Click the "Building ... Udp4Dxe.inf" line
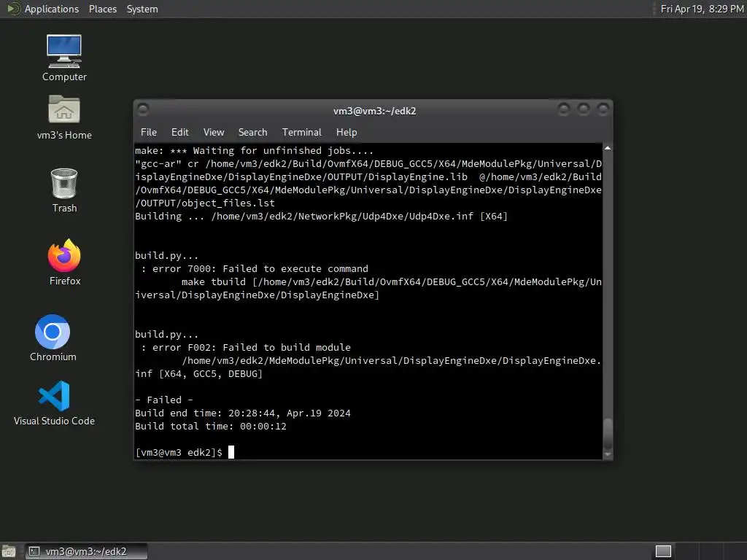Image resolution: width=747 pixels, height=560 pixels. tap(321, 216)
